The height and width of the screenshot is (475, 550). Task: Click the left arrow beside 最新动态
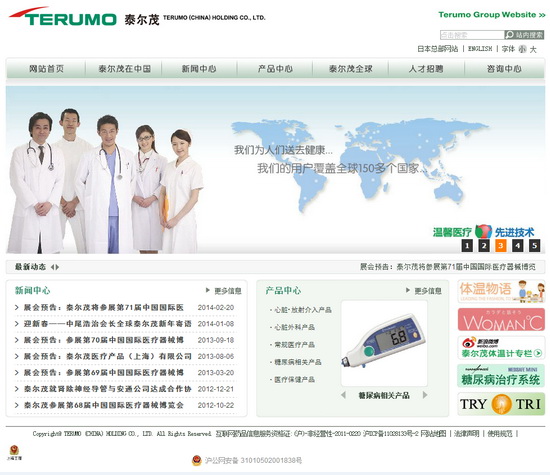[52, 267]
